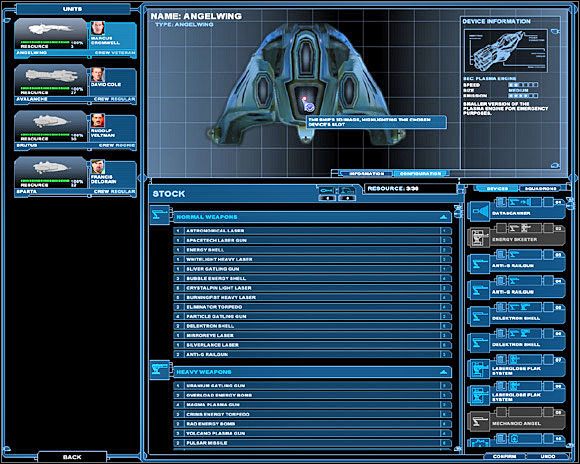Select Whitelight Heavy Laser in stock
This screenshot has height=464, width=580.
313,259
